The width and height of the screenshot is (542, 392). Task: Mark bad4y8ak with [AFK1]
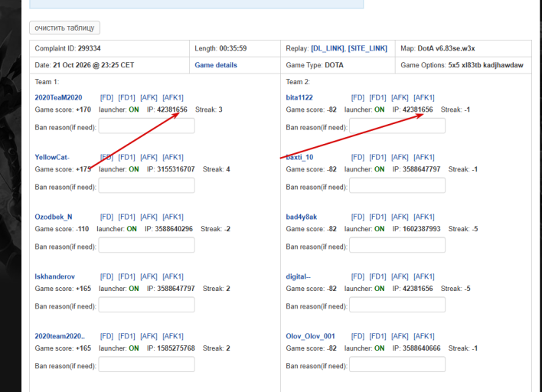[x=424, y=217]
